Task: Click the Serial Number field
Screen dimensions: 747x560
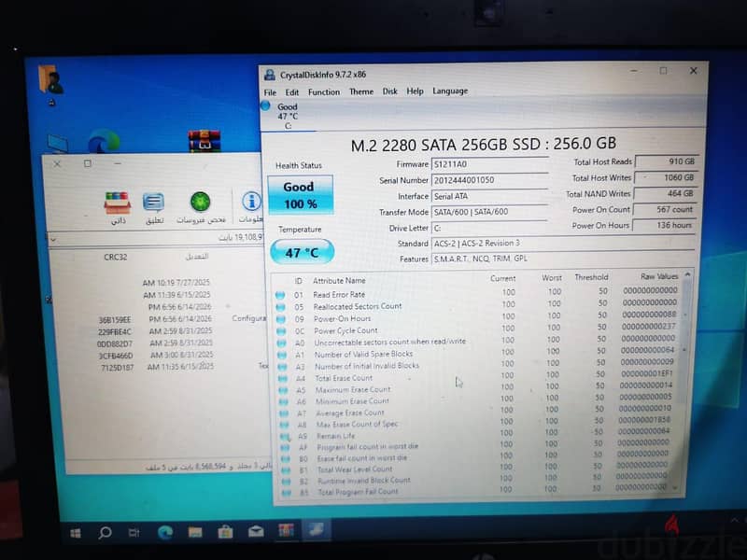Action: [489, 180]
